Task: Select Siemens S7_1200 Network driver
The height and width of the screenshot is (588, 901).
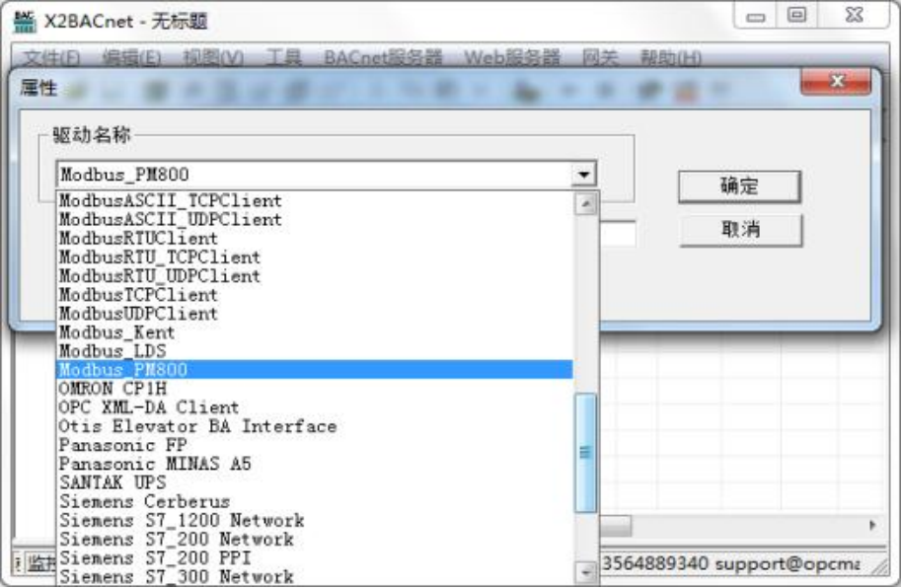Action: coord(315,520)
